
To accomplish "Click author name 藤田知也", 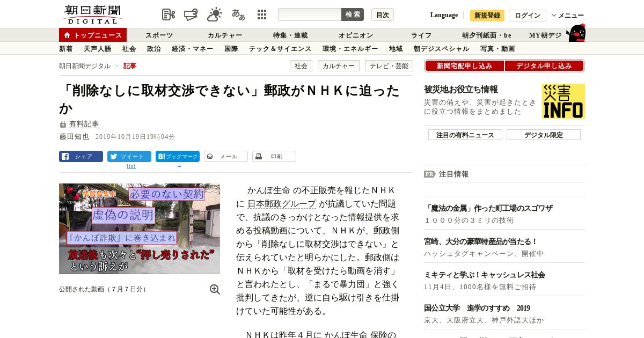I will click(x=74, y=137).
